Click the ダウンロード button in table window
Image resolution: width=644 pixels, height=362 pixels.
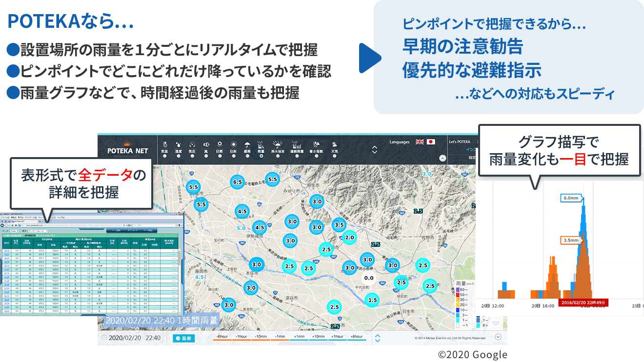(132, 230)
